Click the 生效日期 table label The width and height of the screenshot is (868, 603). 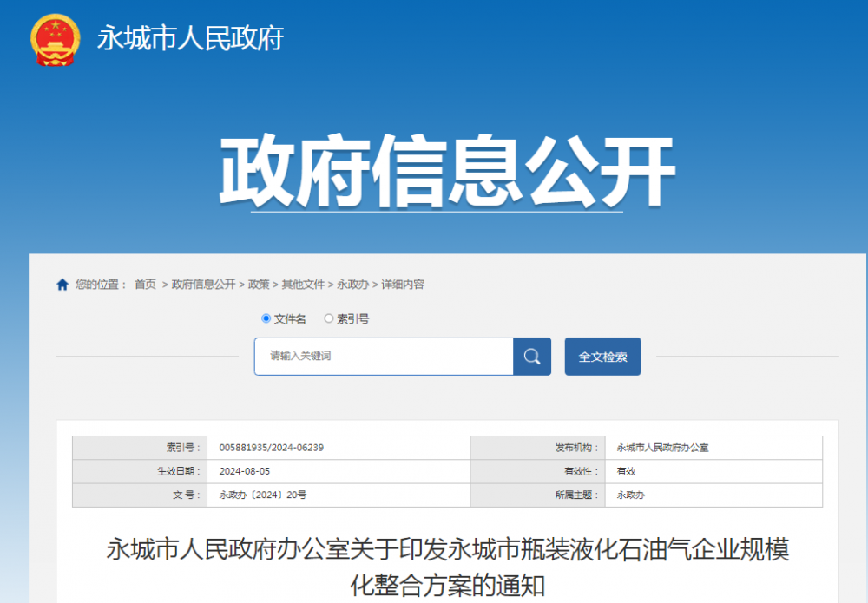[x=179, y=471]
